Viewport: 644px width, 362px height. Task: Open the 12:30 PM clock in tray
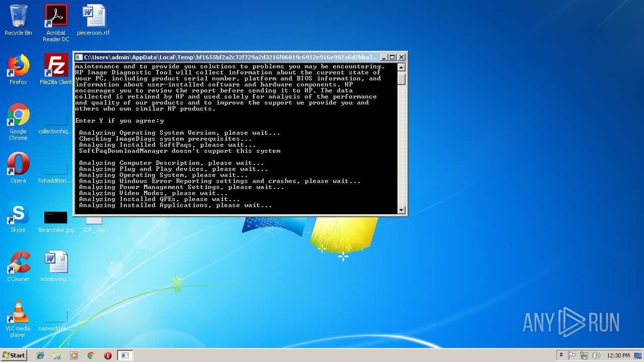click(x=618, y=355)
